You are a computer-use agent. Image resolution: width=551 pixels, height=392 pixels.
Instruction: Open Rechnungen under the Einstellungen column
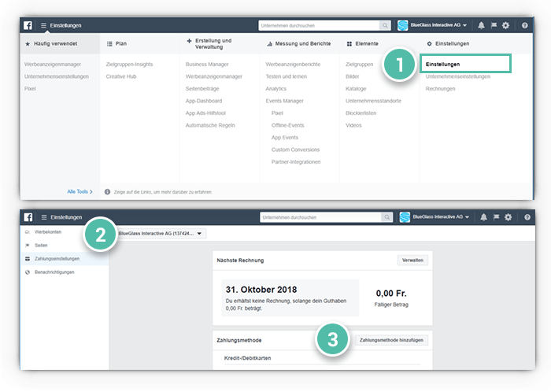[440, 89]
